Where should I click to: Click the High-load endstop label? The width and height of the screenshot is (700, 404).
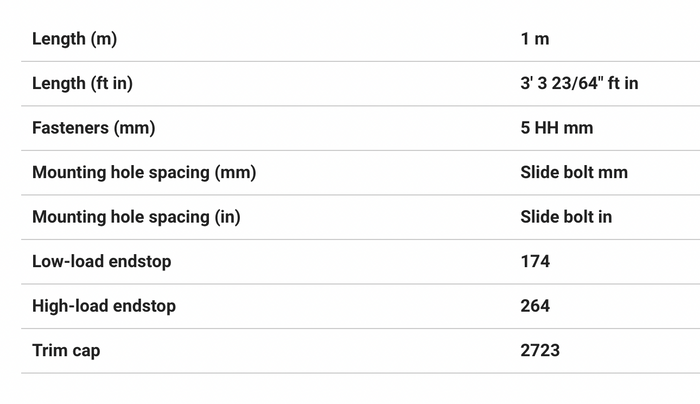(x=104, y=306)
